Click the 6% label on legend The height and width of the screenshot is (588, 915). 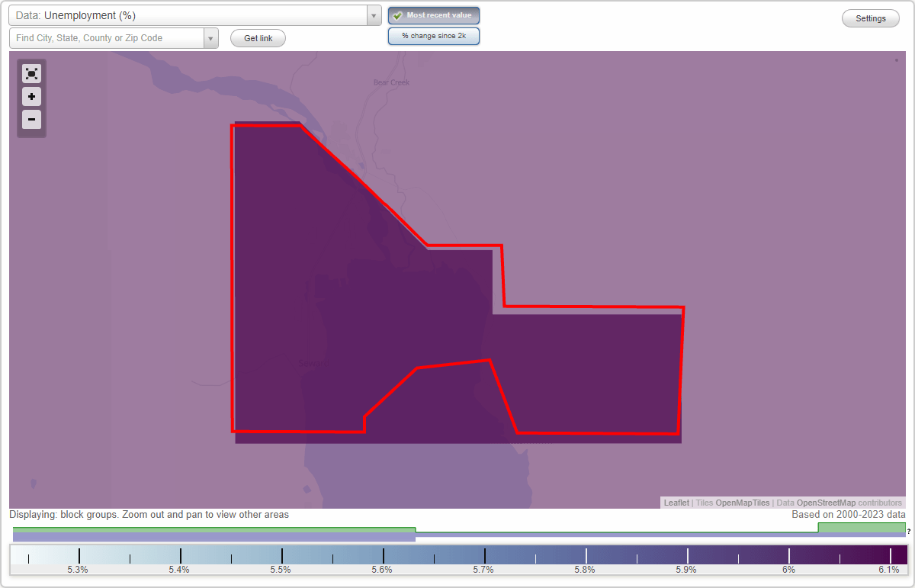tap(788, 570)
